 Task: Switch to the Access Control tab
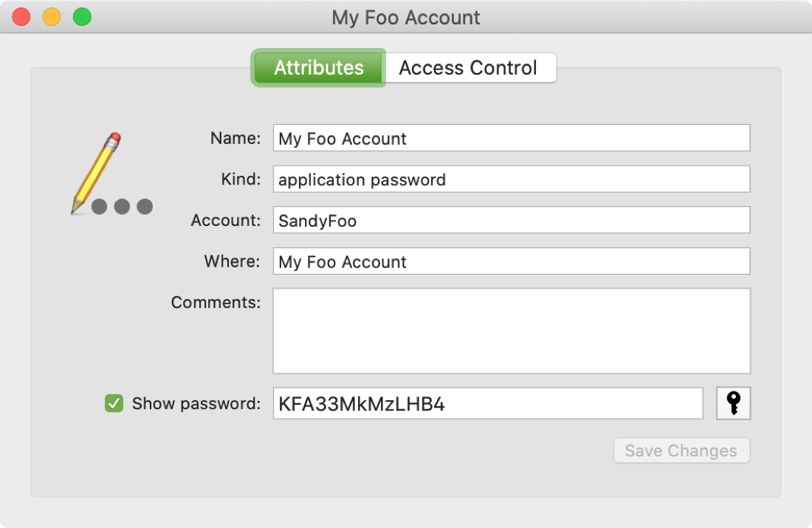[x=468, y=68]
